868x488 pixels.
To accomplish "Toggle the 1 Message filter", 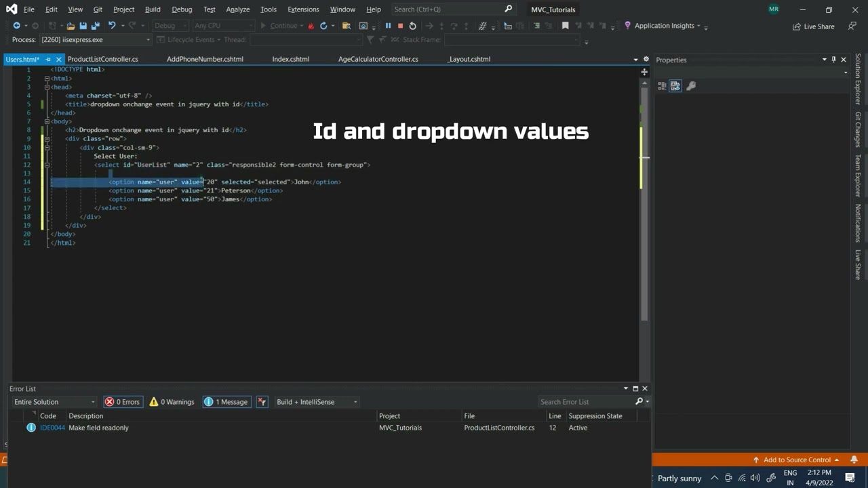I will coord(226,402).
